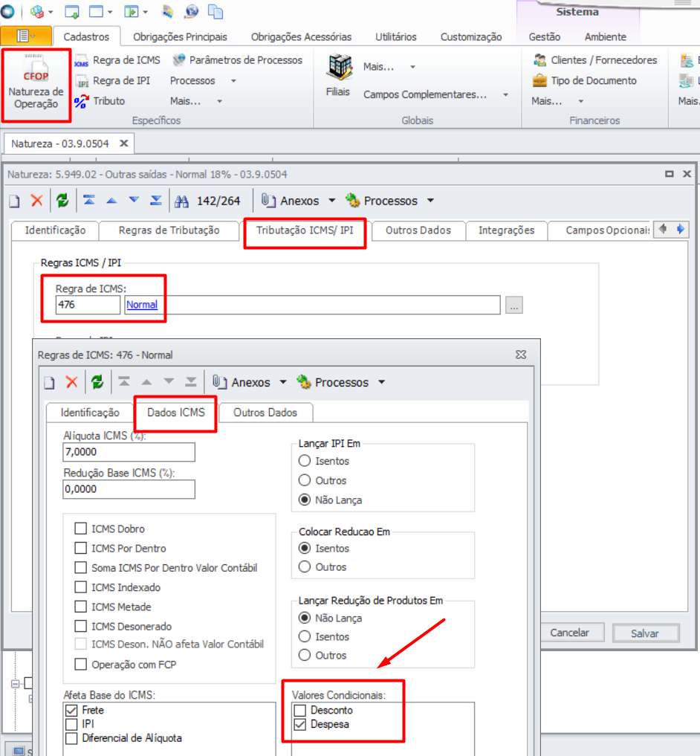The width and height of the screenshot is (700, 756).
Task: Delete record in Regras de ICMS toolbar
Action: pyautogui.click(x=72, y=382)
